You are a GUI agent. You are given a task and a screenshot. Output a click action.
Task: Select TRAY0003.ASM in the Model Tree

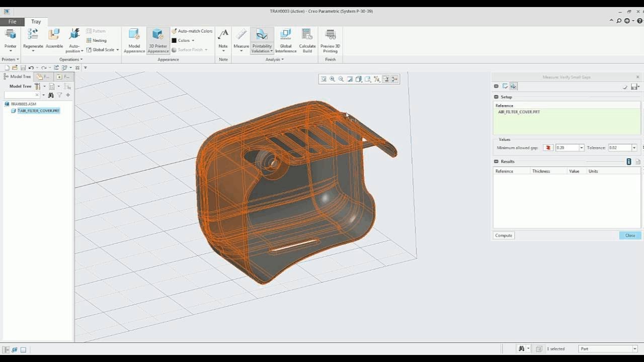[x=24, y=104]
